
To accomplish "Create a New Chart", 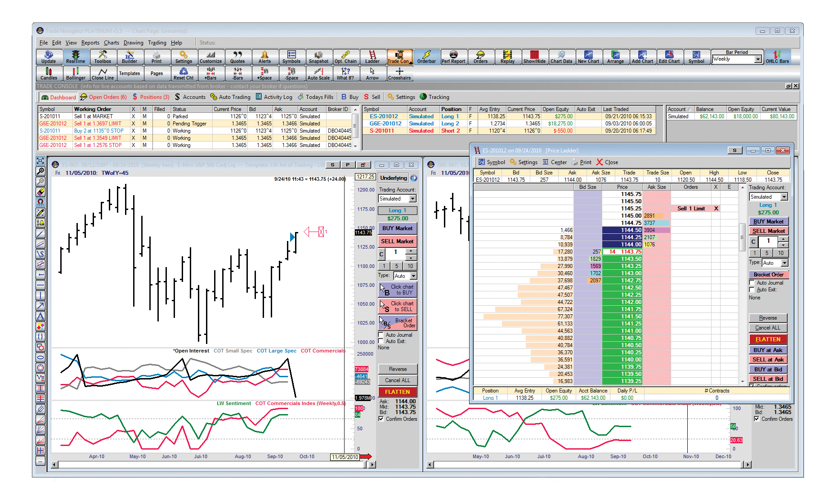I will pos(588,57).
